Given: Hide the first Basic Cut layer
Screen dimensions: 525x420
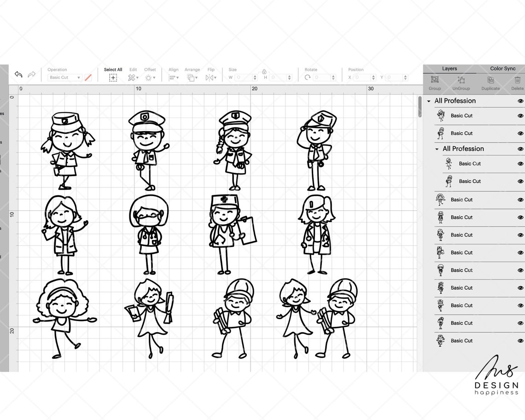Looking at the screenshot, I should pos(520,116).
